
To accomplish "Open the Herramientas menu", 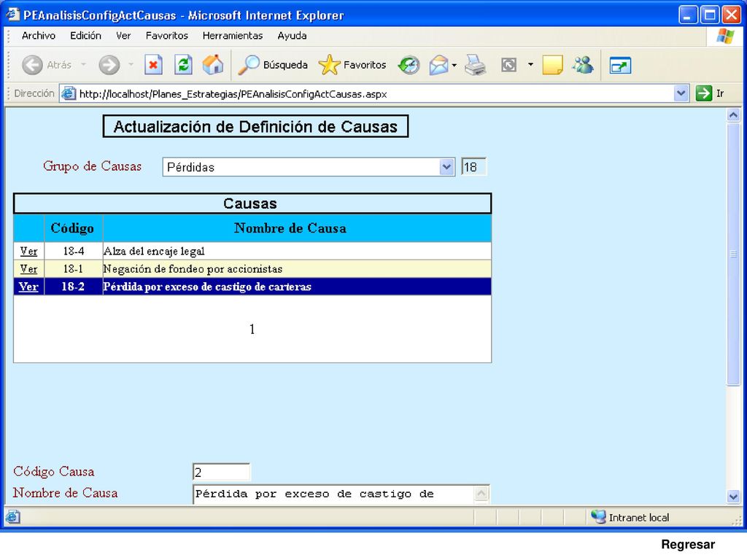I will [233, 36].
